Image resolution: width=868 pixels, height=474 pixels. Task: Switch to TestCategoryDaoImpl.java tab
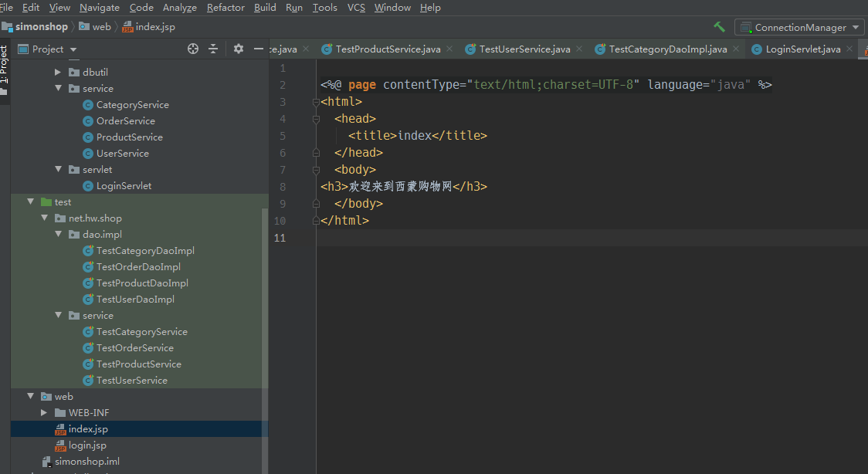point(668,49)
